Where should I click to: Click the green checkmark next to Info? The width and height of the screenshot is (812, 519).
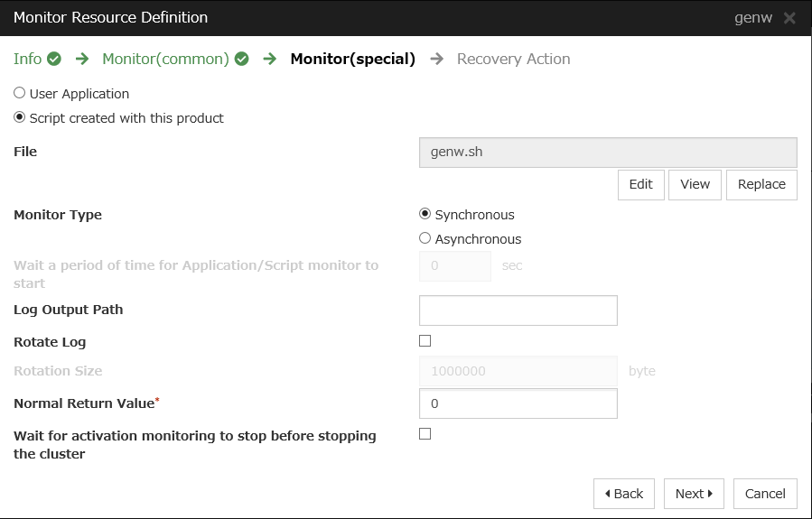(54, 60)
